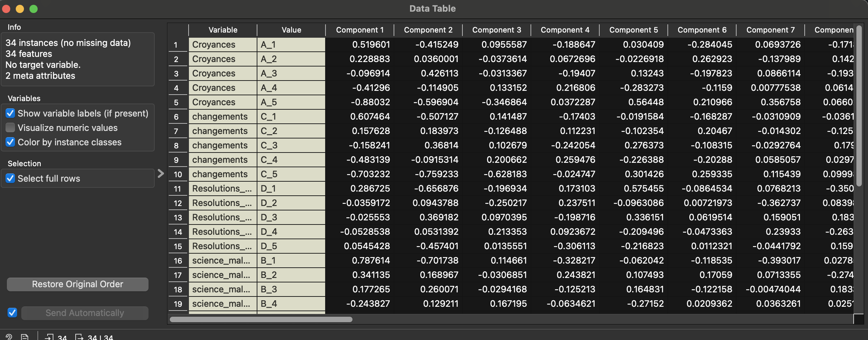Screen dimensions: 868x340
Task: Click the report document icon in status bar
Action: tap(25, 337)
